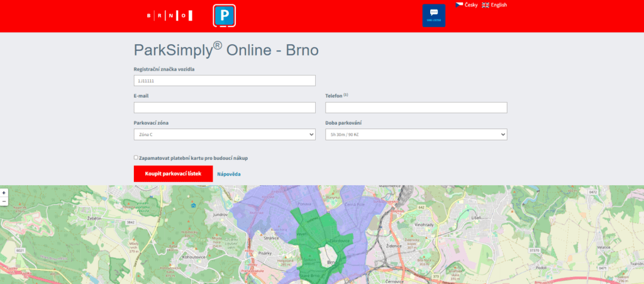Click the Kohoutovice label on map
Viewport: 644px width, 284px height.
click(193, 257)
